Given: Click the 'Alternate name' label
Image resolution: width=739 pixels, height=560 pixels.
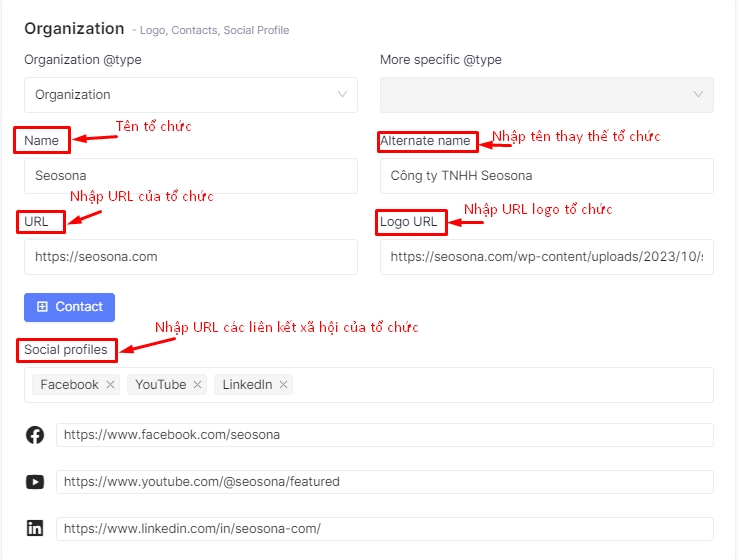Looking at the screenshot, I should 425,140.
